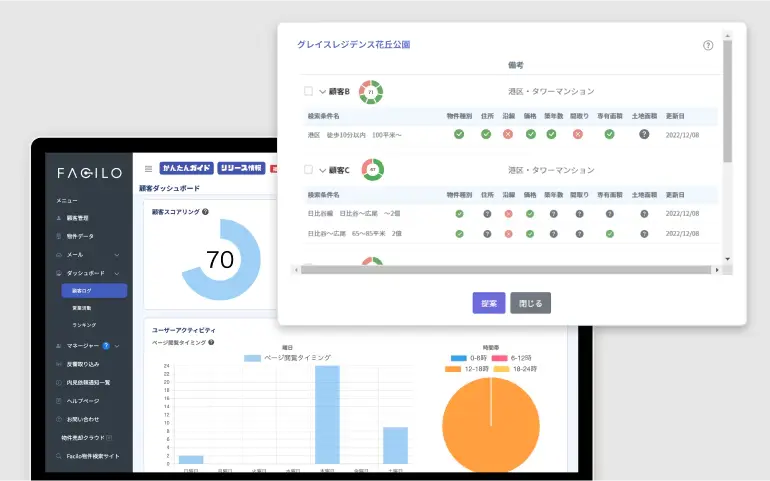
Task: Check the 顧客B checkbox
Action: pyautogui.click(x=309, y=92)
